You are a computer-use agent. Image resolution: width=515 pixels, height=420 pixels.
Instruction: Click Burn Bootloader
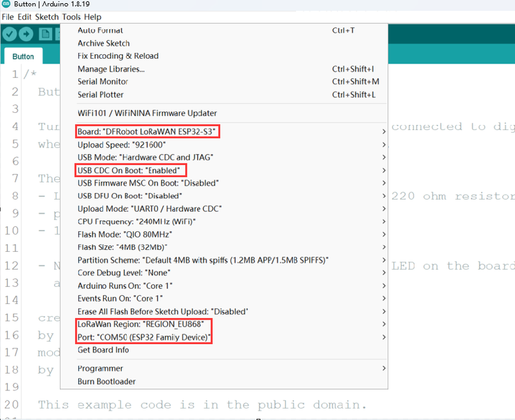pyautogui.click(x=107, y=381)
